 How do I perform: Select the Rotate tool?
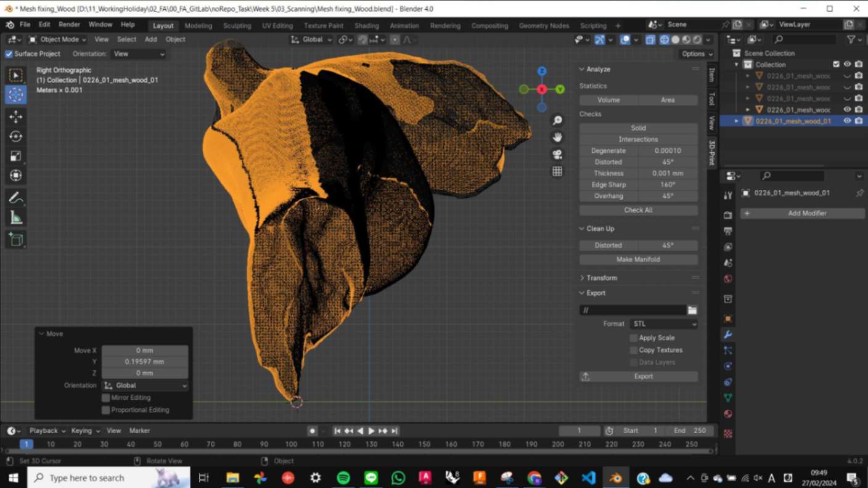tap(16, 136)
